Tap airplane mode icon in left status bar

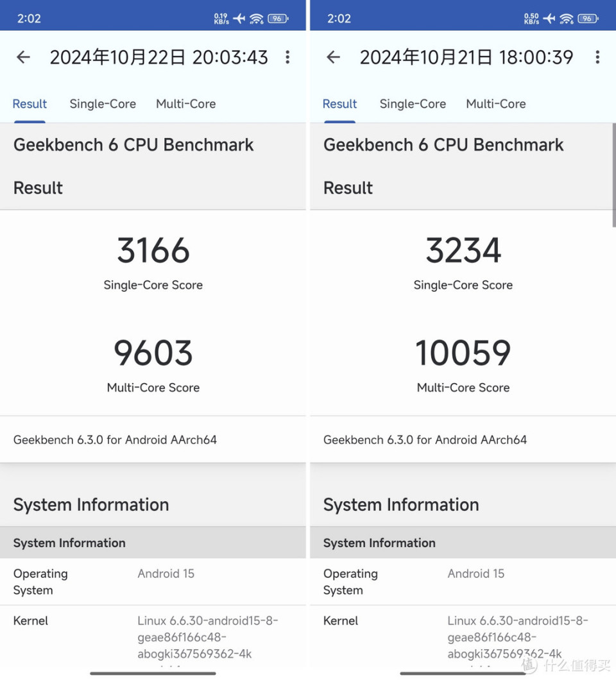coord(239,19)
